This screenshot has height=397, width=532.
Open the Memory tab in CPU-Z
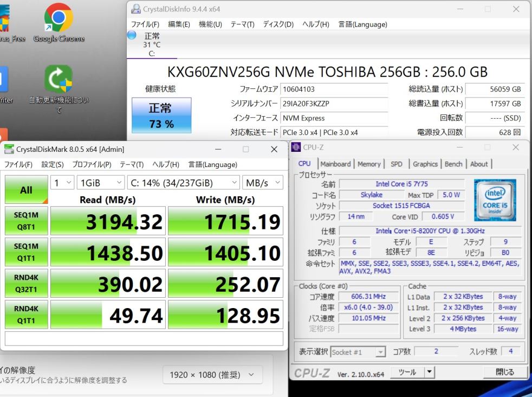point(369,164)
